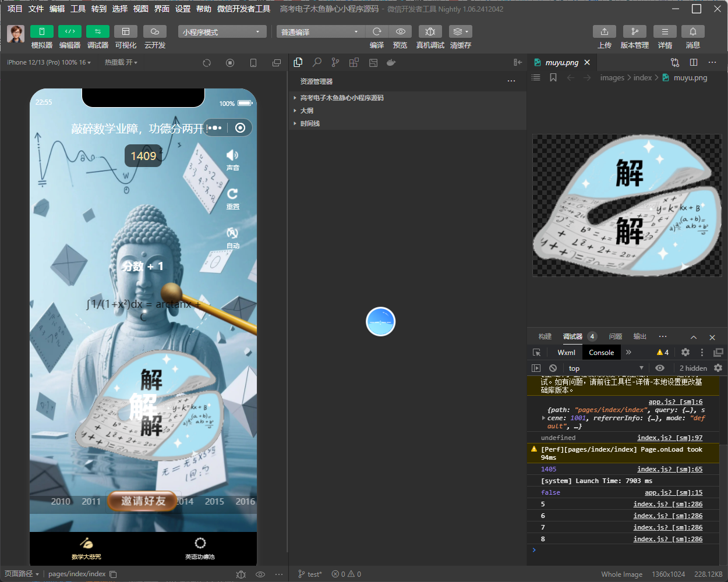Open the source control branch icon
This screenshot has height=582, width=728.
(x=335, y=62)
